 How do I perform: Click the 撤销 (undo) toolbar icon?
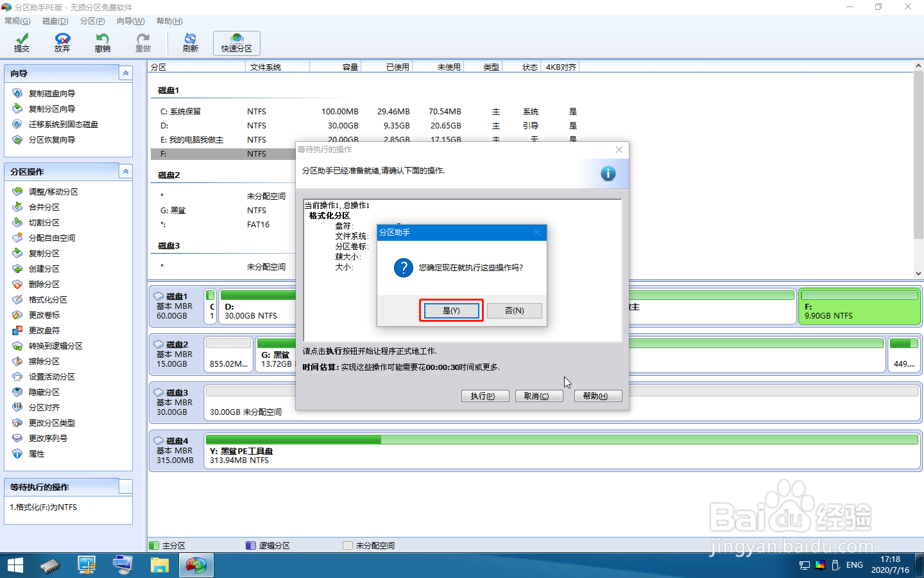pyautogui.click(x=103, y=43)
